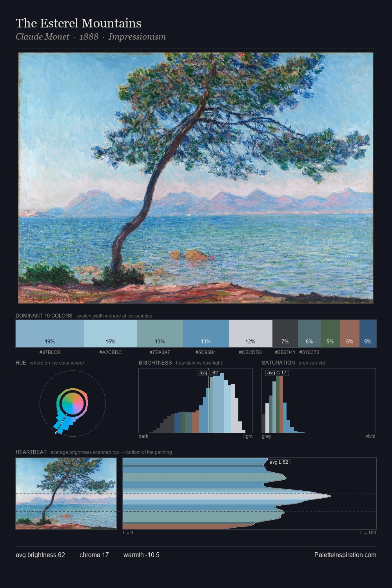Click the hex label "#CBCDD3"

pos(250,352)
